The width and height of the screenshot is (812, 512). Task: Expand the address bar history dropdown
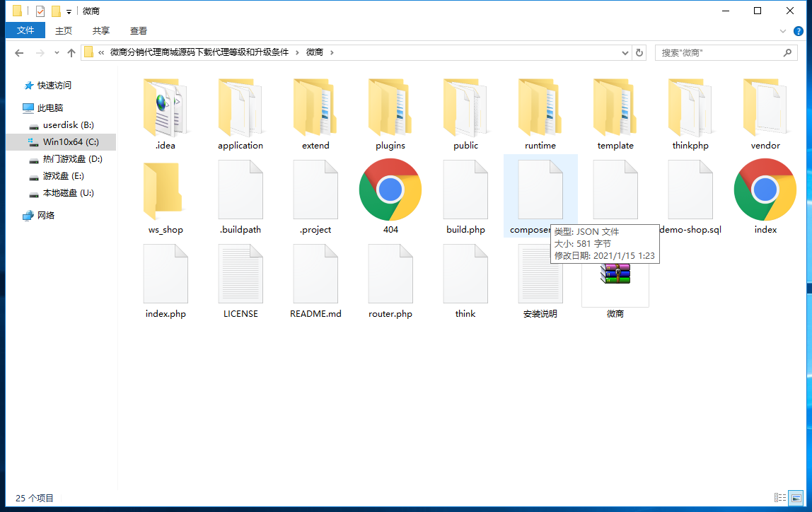click(625, 52)
